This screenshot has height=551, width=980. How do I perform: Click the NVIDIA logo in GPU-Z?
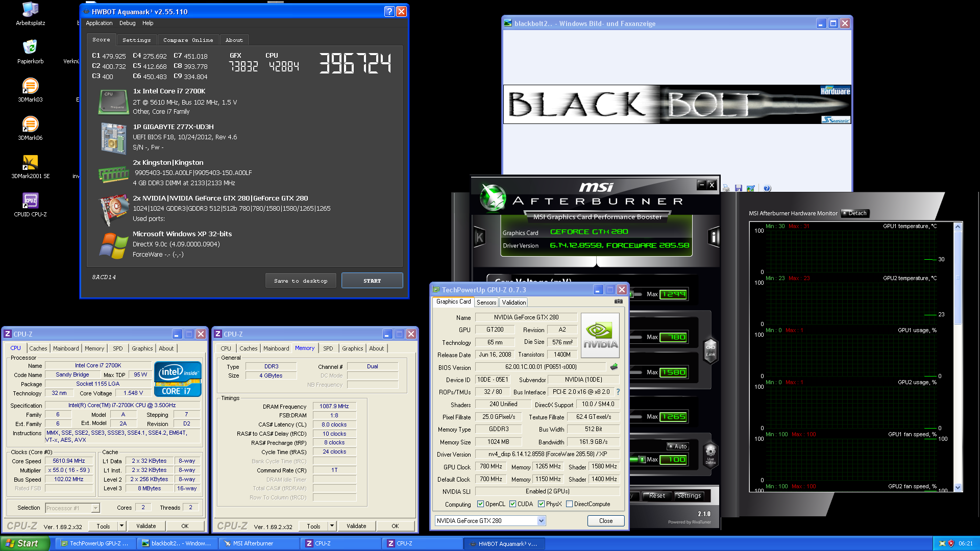click(x=600, y=335)
